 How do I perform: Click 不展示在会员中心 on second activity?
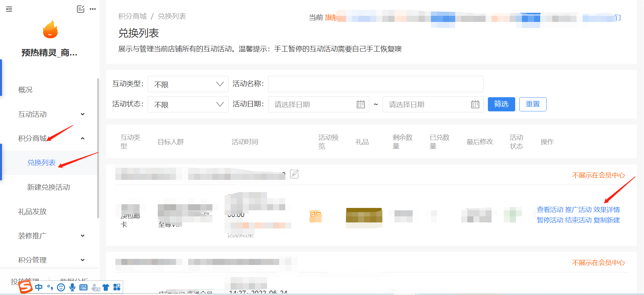(598, 263)
